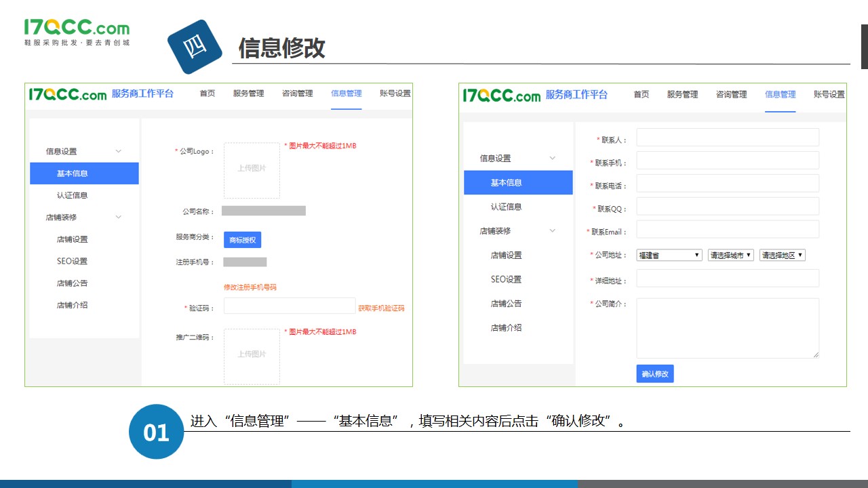Collapse 信息设置 chevron in the left panel sidebar
The width and height of the screenshot is (868, 488).
tap(119, 151)
